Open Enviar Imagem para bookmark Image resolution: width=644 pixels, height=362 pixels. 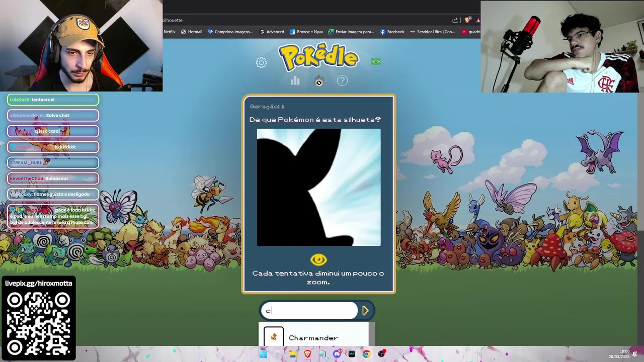351,32
